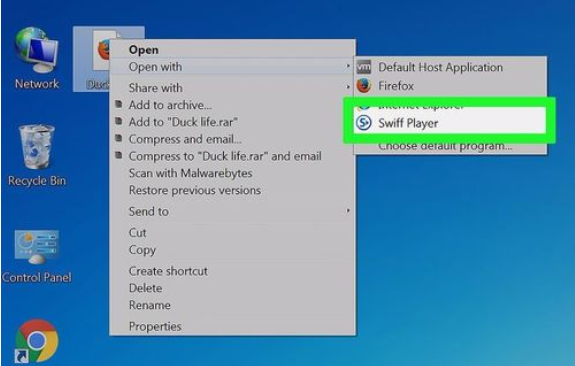Click the Firefox icon in Open with submenu
The image size is (575, 366).
[364, 86]
